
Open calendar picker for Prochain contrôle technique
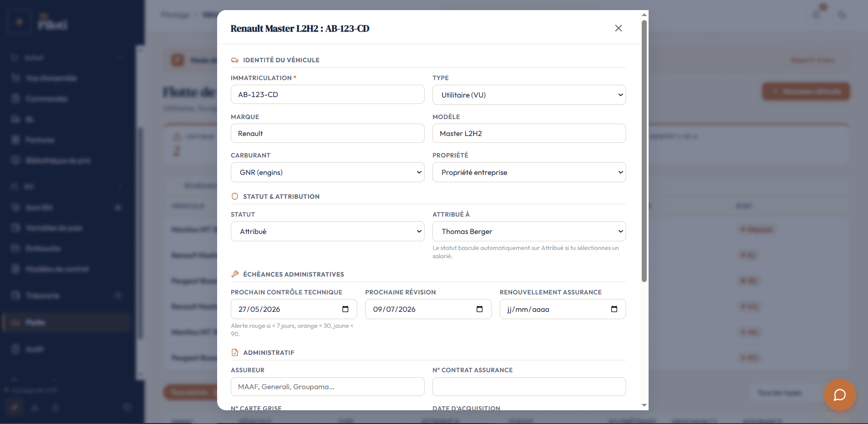[345, 309]
